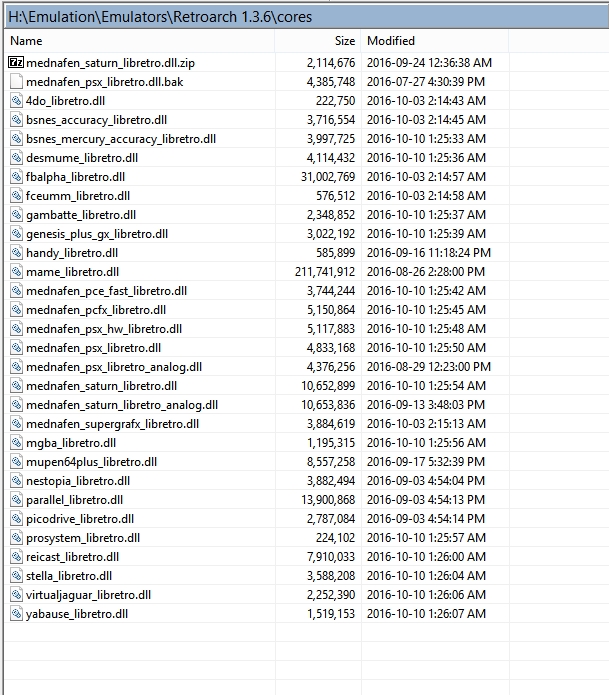Click the DLL icon beside mednafen_saturn_libretro.dll
This screenshot has height=695, width=609.
(16, 386)
